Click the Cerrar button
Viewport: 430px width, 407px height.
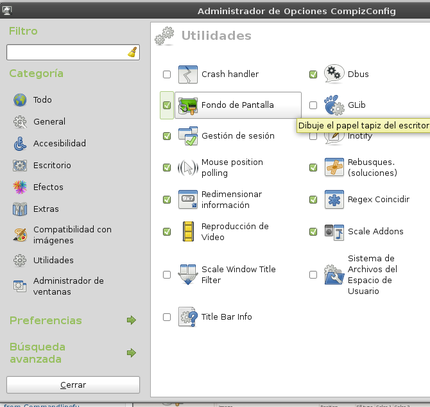(x=73, y=385)
